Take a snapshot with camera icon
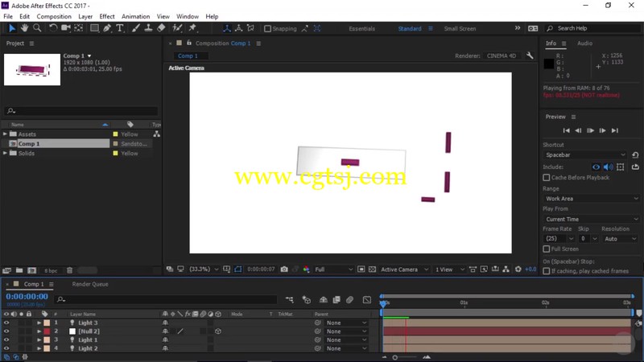The height and width of the screenshot is (362, 644). pos(284,269)
